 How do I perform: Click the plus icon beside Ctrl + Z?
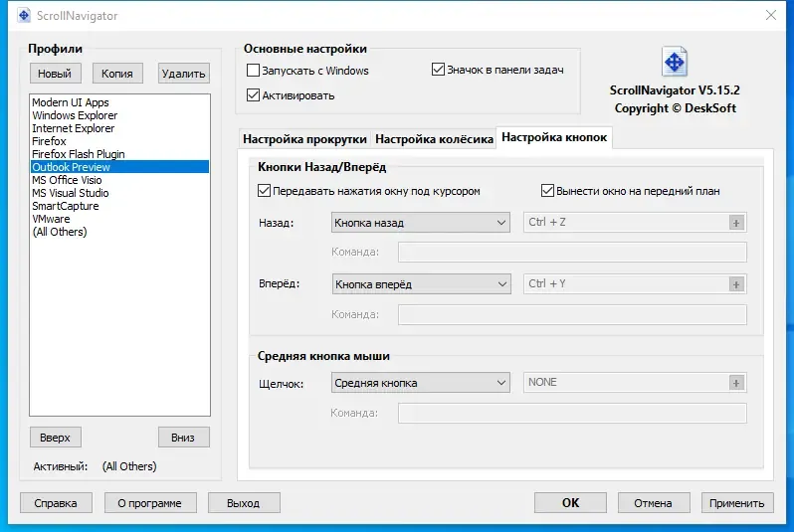(x=736, y=223)
